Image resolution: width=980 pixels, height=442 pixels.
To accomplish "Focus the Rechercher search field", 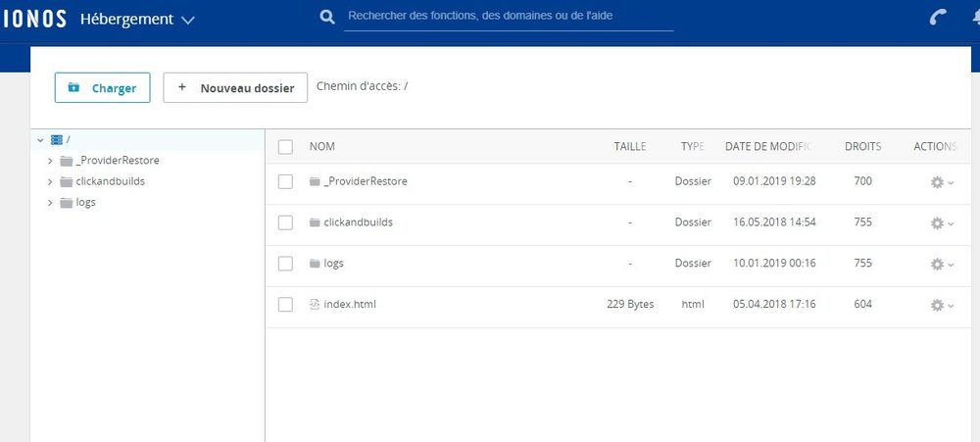I will coord(509,17).
